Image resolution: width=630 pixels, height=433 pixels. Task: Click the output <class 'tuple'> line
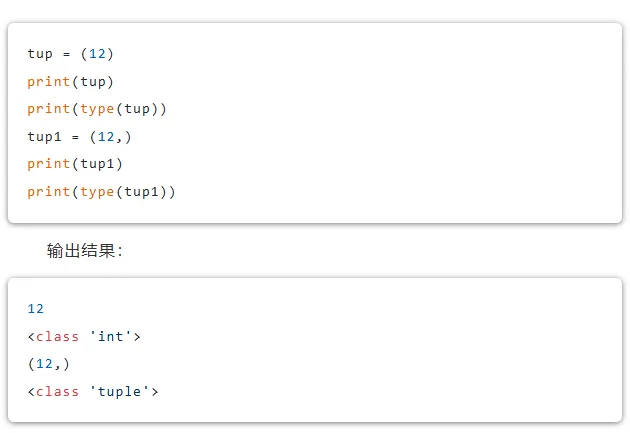92,391
